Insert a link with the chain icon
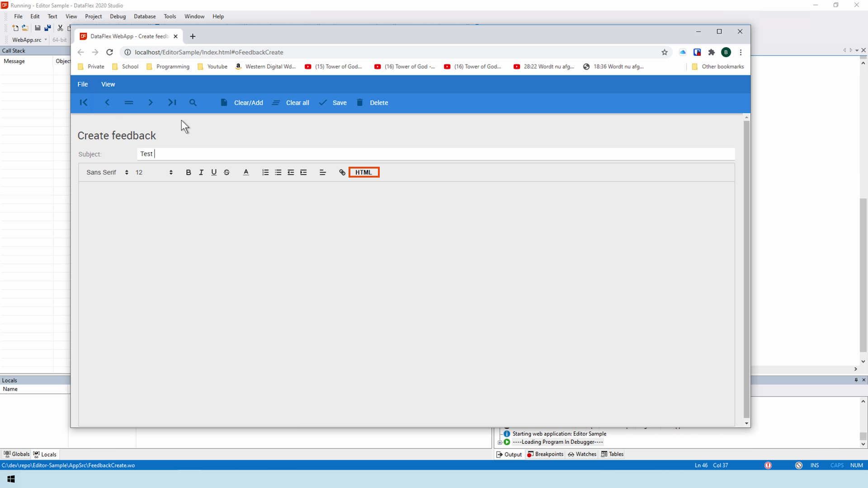This screenshot has width=868, height=488. [342, 172]
